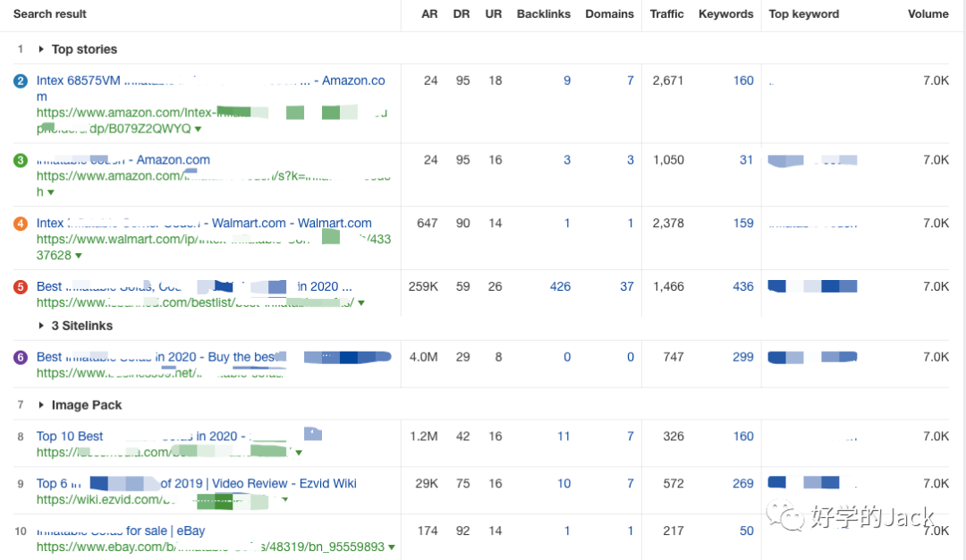Open URL dropdown for wiki.ezvid.com result
The height and width of the screenshot is (560, 966).
pos(284,500)
